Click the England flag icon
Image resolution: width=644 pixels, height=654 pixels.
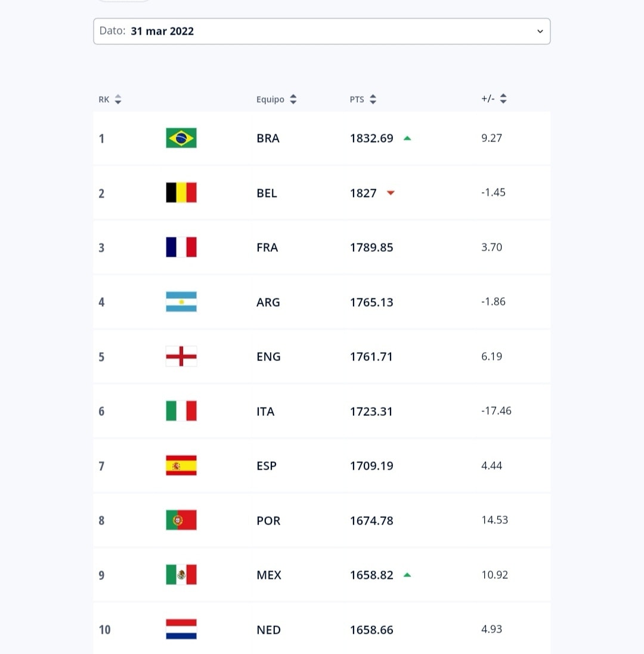[181, 356]
